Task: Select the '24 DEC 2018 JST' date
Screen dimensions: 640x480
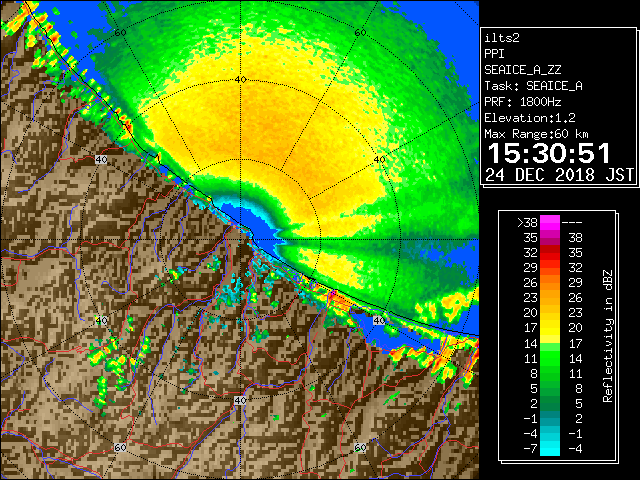Action: coord(560,175)
